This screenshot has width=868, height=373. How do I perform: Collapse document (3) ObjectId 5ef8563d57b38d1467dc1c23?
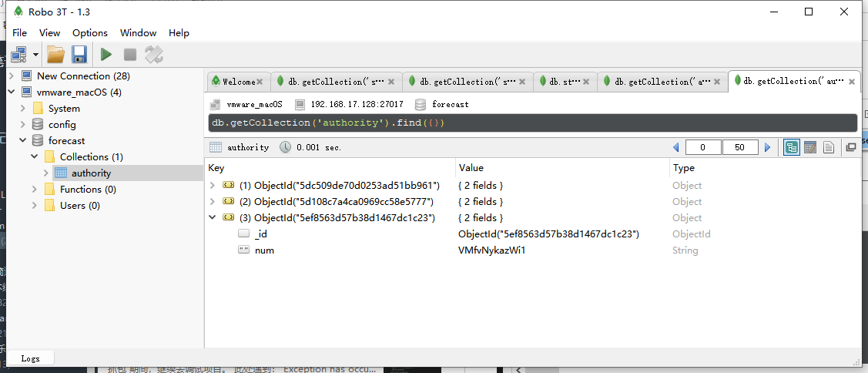coord(213,217)
